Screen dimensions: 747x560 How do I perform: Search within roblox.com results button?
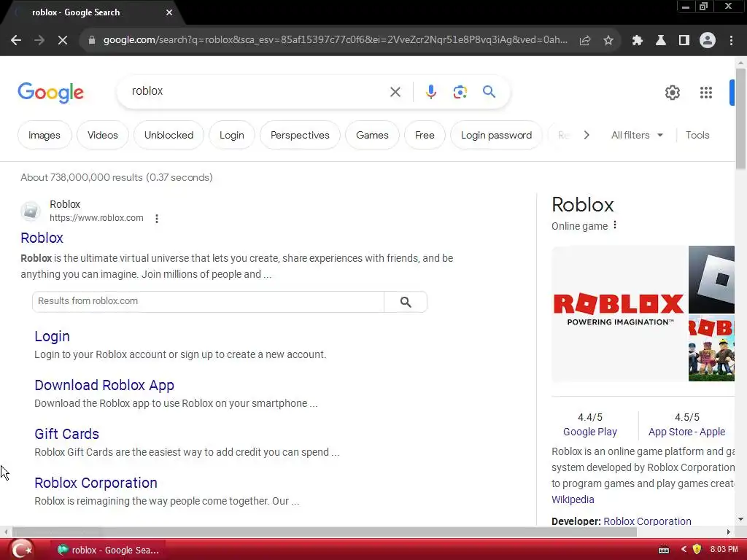(406, 302)
